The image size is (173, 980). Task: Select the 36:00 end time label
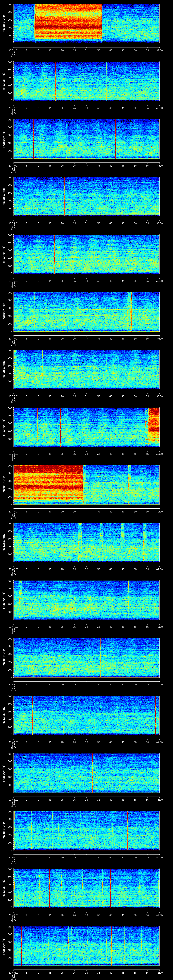point(159,281)
